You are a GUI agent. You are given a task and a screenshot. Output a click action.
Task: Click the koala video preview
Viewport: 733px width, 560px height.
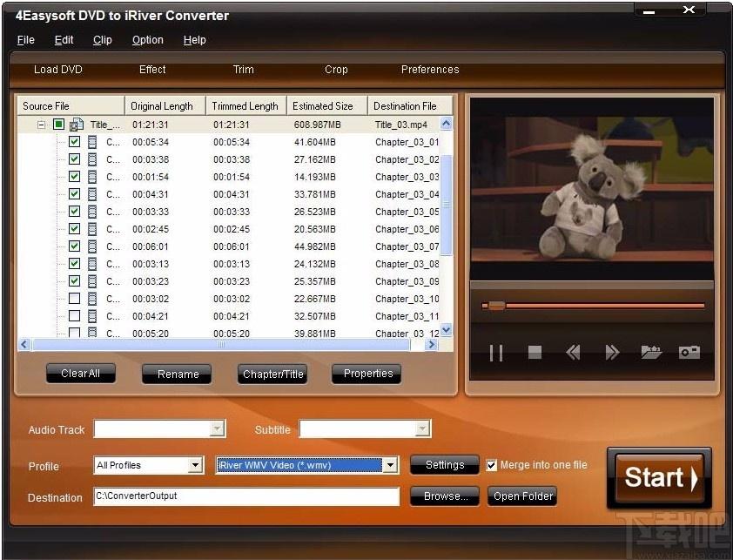pyautogui.click(x=592, y=188)
